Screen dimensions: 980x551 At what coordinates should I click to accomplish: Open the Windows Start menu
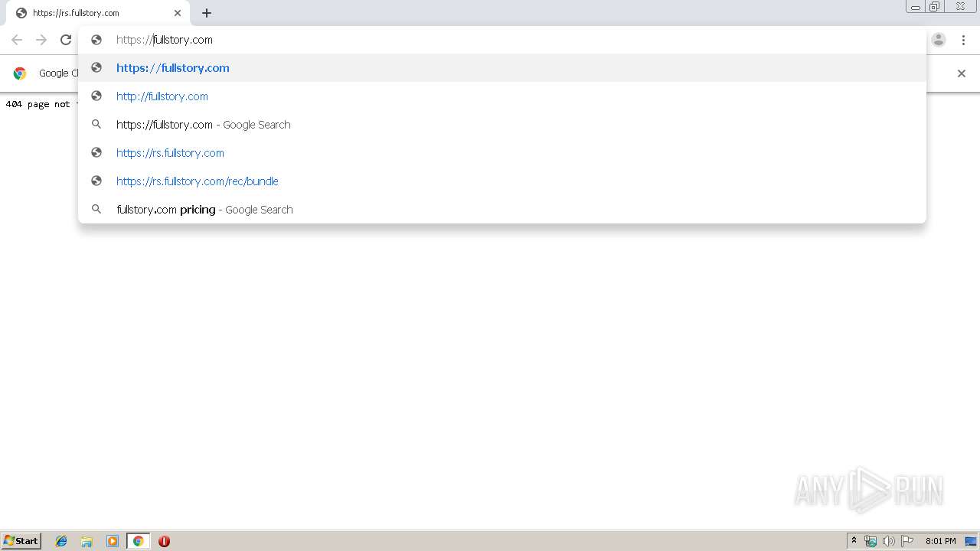coord(21,541)
